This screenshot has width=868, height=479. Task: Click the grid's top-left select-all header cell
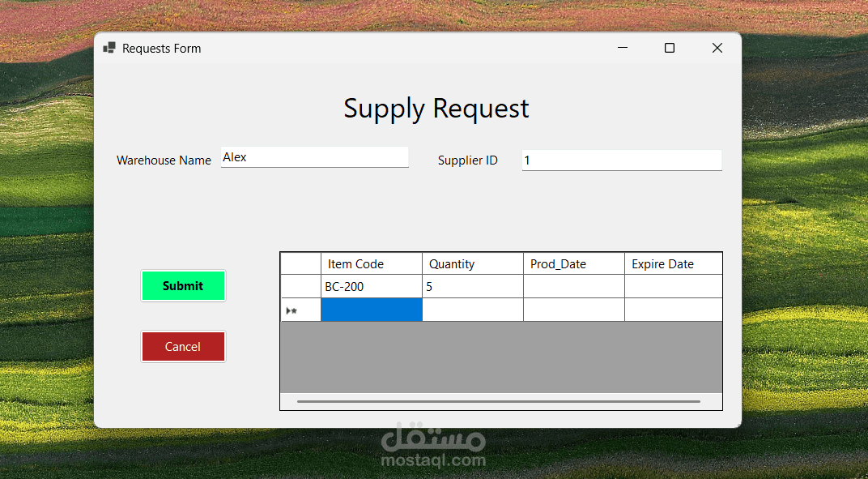pos(300,264)
